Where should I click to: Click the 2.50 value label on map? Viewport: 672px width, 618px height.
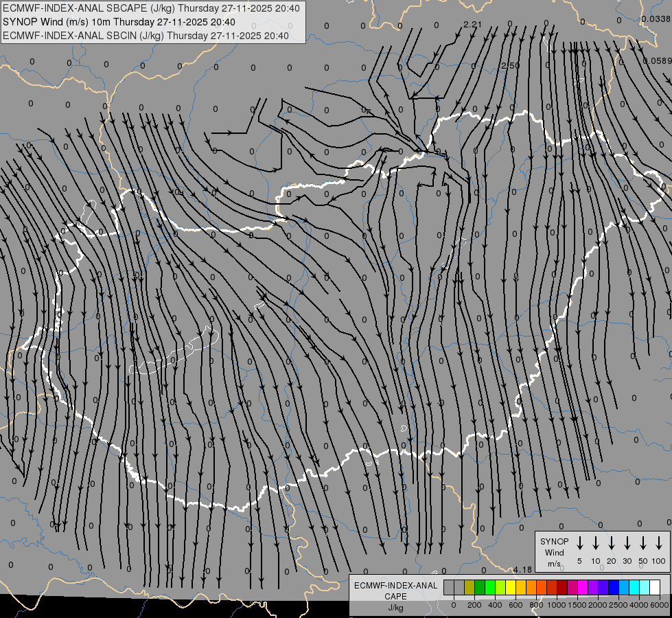pyautogui.click(x=511, y=66)
